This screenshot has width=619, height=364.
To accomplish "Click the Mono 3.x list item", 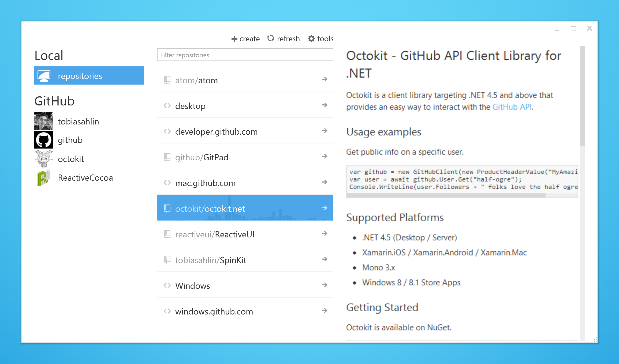I will tap(378, 267).
